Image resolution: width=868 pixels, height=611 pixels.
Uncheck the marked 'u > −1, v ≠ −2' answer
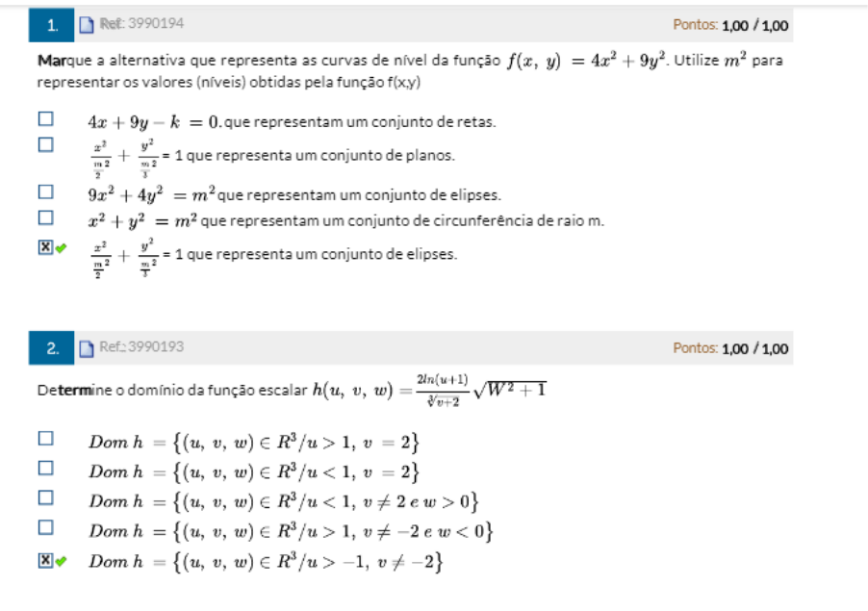click(44, 561)
